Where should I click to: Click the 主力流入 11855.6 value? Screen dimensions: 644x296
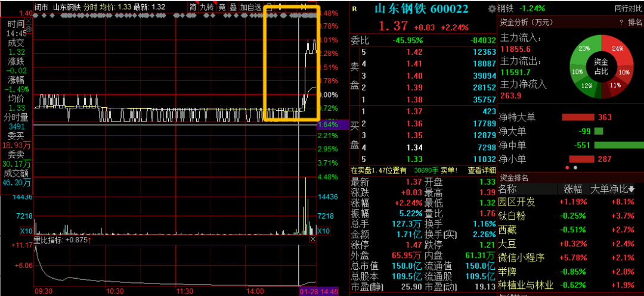(x=514, y=49)
